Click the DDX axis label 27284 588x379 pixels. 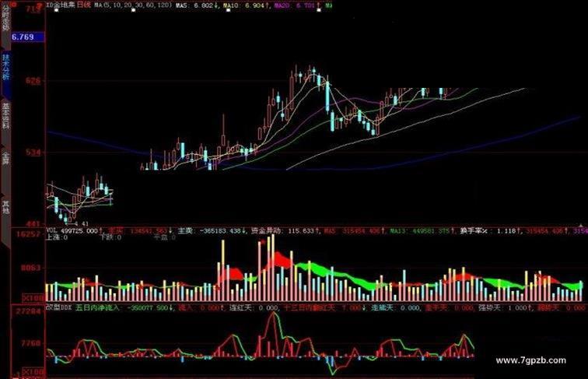click(x=28, y=311)
